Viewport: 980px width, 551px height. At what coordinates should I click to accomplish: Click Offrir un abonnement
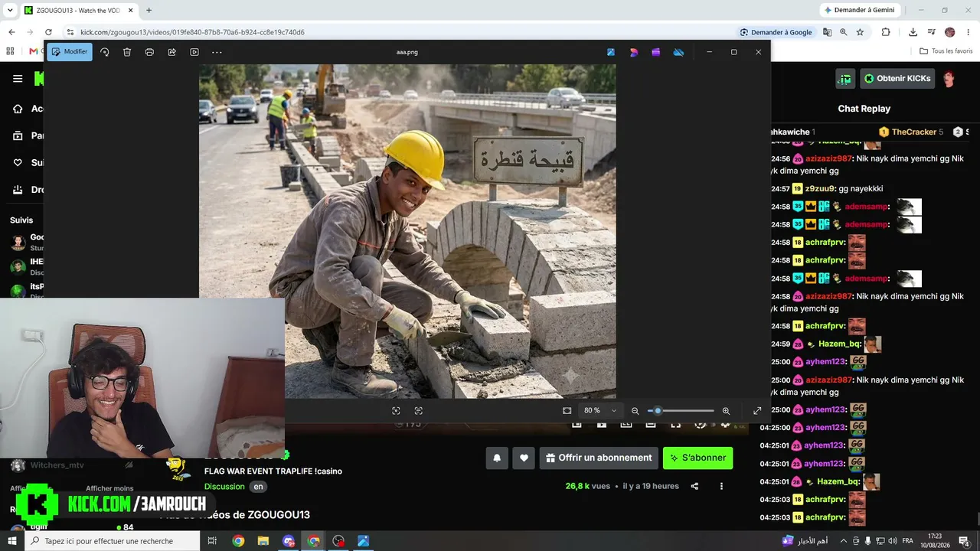click(599, 458)
